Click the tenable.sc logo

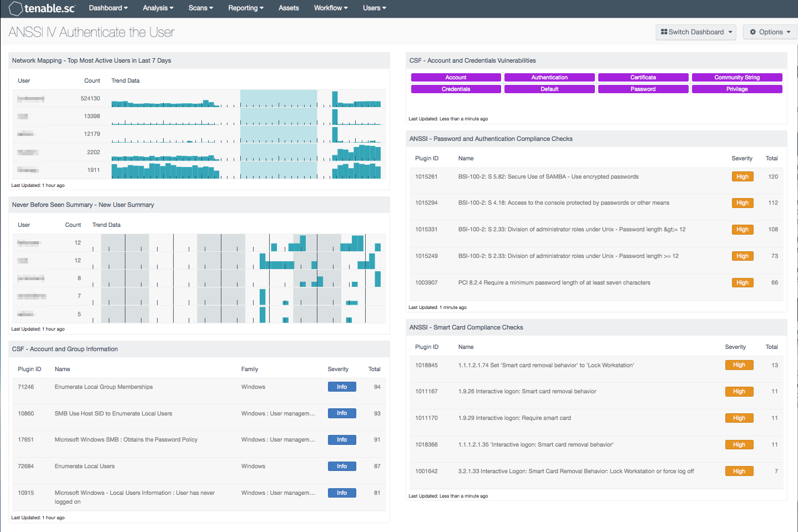pyautogui.click(x=42, y=8)
